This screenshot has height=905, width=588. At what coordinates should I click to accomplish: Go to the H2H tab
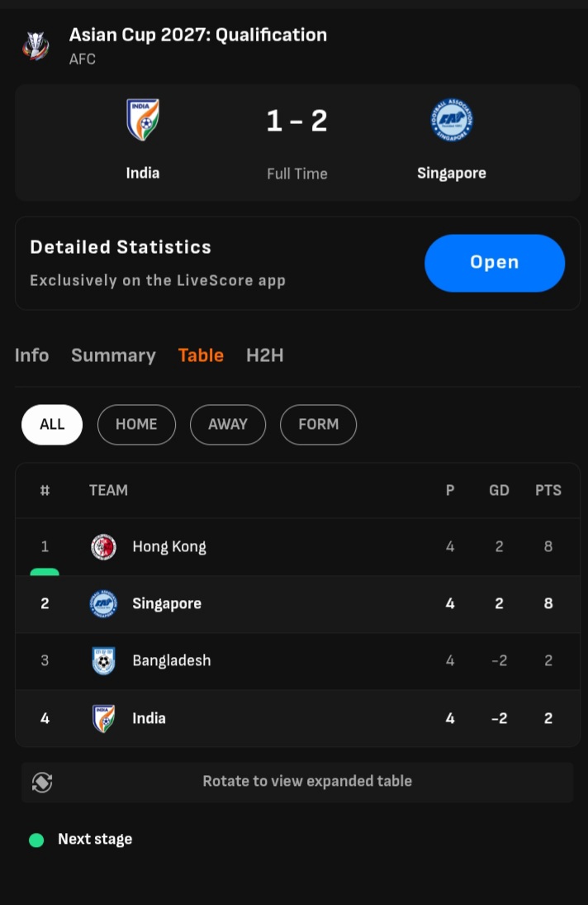[x=264, y=355]
